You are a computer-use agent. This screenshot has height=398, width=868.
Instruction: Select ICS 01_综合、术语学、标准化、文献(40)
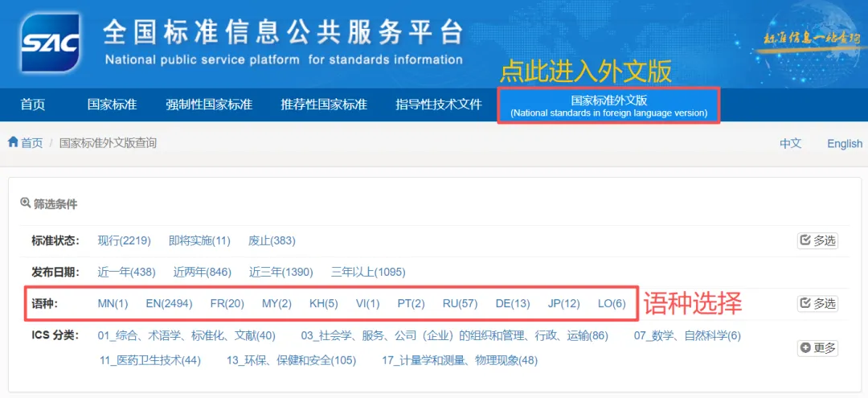[x=186, y=335]
